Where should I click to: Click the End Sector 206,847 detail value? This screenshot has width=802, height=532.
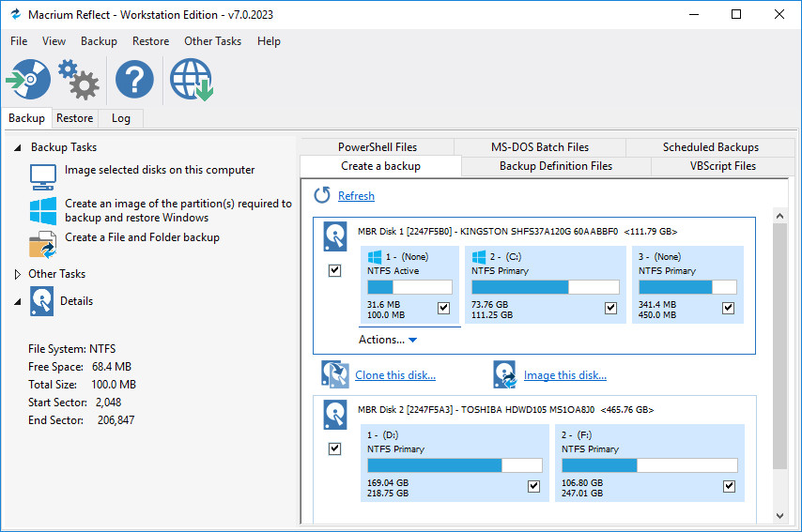[116, 420]
